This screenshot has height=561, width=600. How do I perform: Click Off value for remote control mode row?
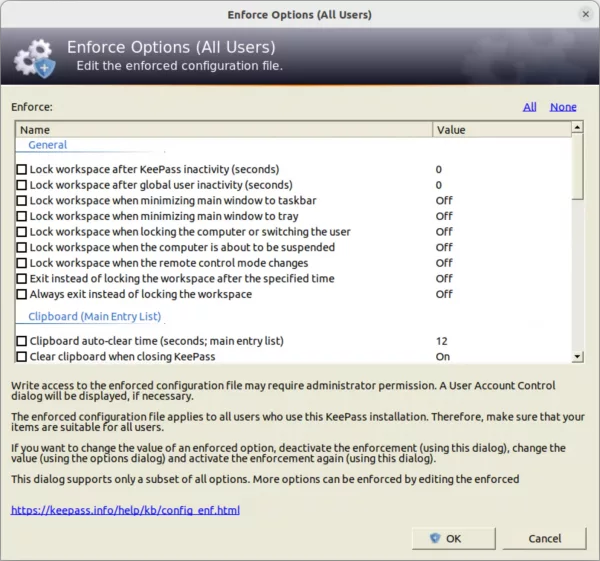click(x=444, y=263)
